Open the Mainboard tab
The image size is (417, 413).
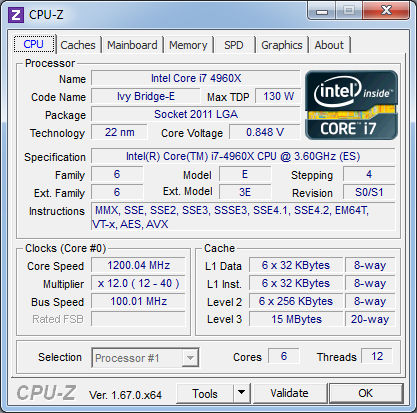point(132,45)
